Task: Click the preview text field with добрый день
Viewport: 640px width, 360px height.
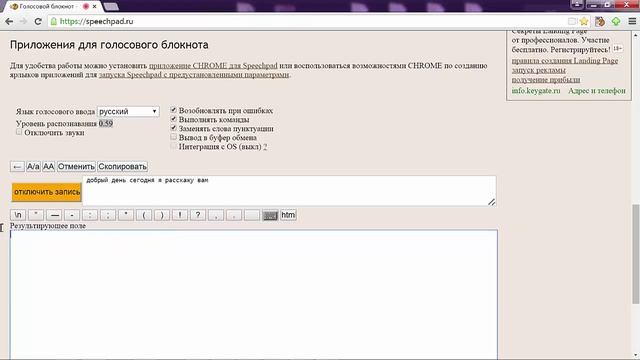Action: pyautogui.click(x=289, y=191)
